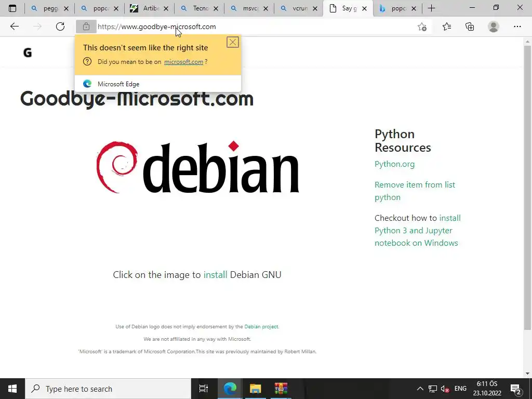Open the Collections icon
Screen dimensions: 532x399
tap(470, 26)
